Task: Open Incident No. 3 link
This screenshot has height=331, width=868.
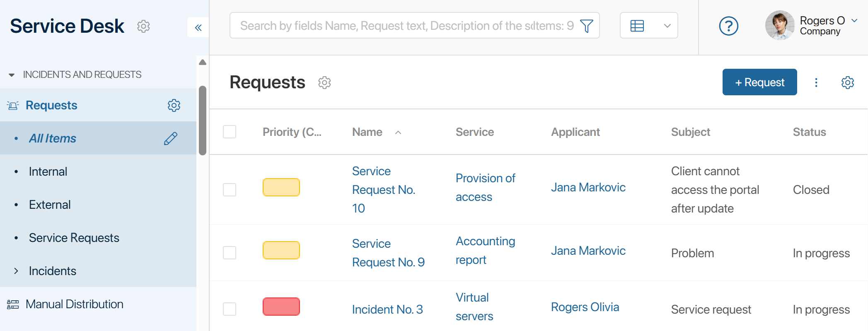Action: coord(387,309)
